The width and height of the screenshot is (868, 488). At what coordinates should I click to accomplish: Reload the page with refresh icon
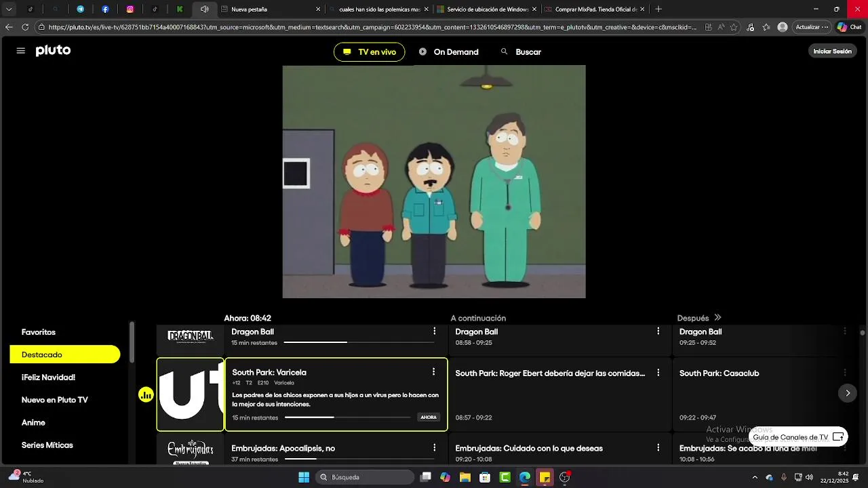point(25,27)
